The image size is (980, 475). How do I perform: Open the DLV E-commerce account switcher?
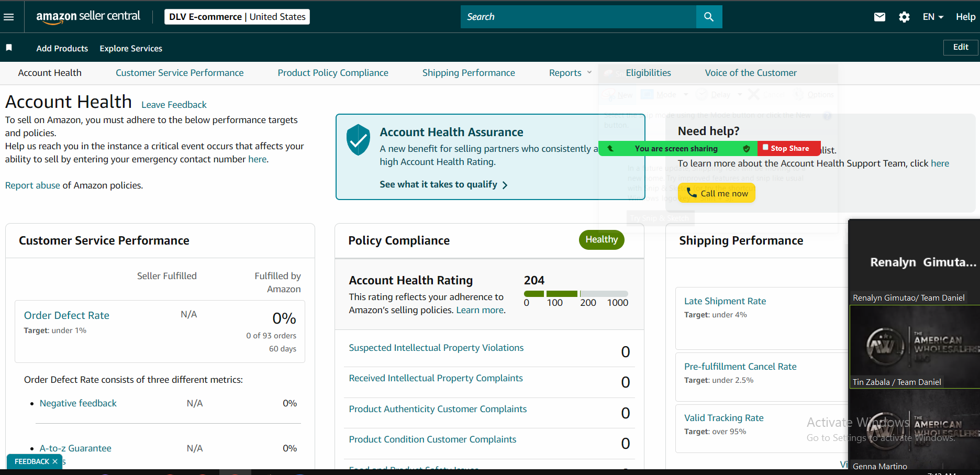click(x=237, y=17)
